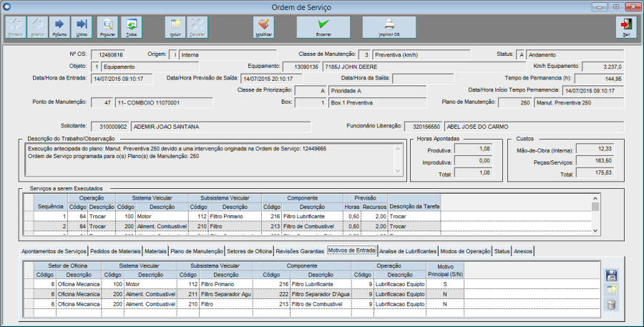Go to the next record with Próximo
The height and width of the screenshot is (327, 644).
tap(59, 27)
